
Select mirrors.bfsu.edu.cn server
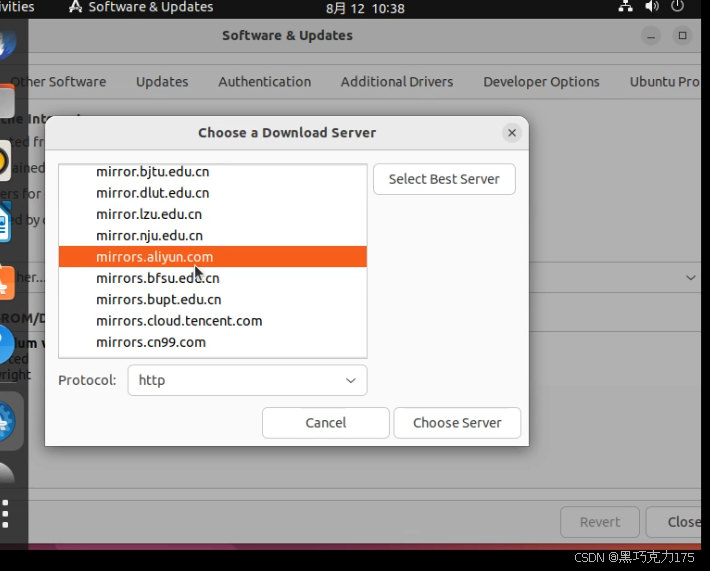click(212, 278)
